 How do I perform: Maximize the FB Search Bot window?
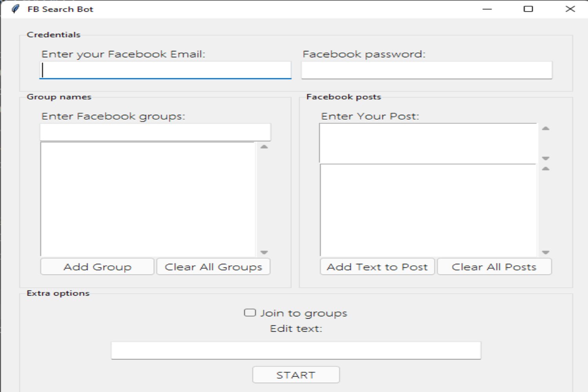pyautogui.click(x=528, y=9)
